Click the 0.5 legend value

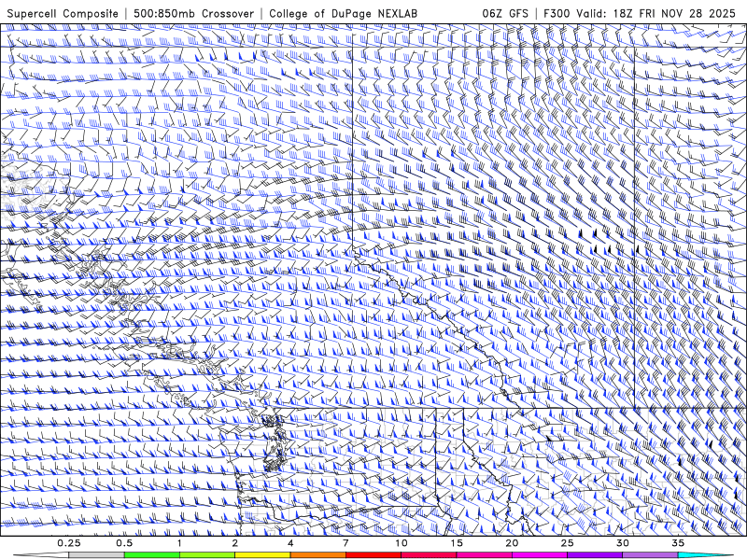[x=124, y=543]
